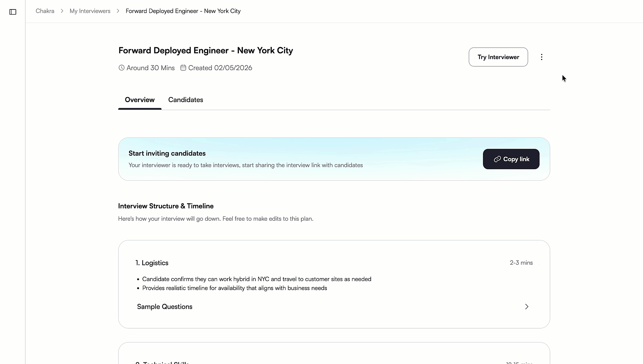Click the chevron before Forward Deployed Engineer
This screenshot has height=364, width=643.
[117, 11]
